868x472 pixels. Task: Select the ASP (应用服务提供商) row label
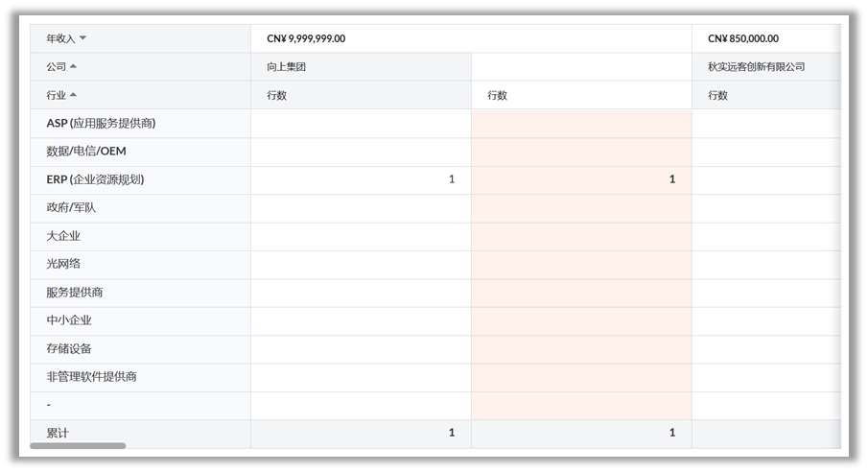tap(101, 123)
